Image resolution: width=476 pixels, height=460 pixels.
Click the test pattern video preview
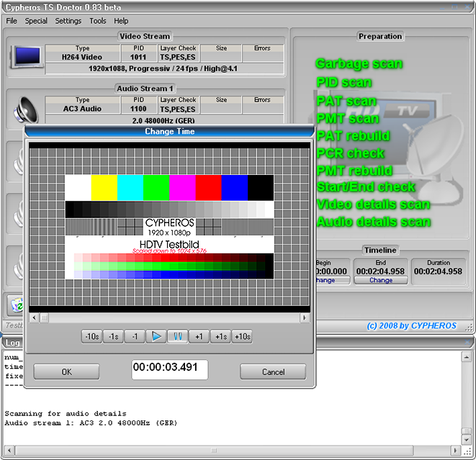169,227
